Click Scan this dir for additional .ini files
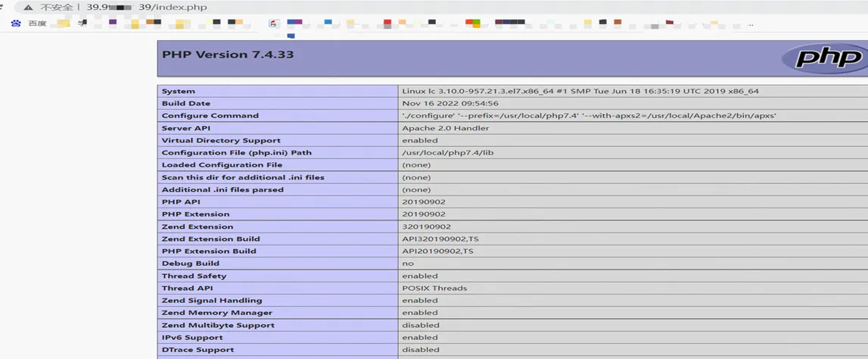Screen dimensions: 868x359 click(x=243, y=178)
